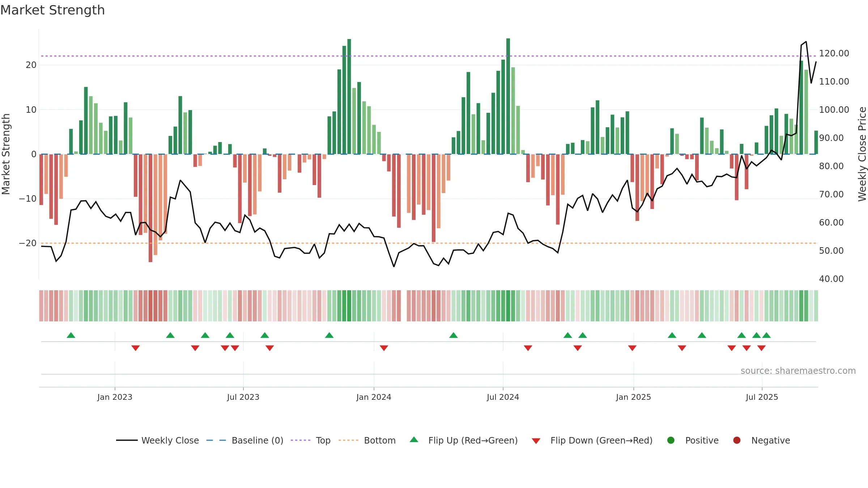Click the Jan 2025 axis label

(633, 397)
